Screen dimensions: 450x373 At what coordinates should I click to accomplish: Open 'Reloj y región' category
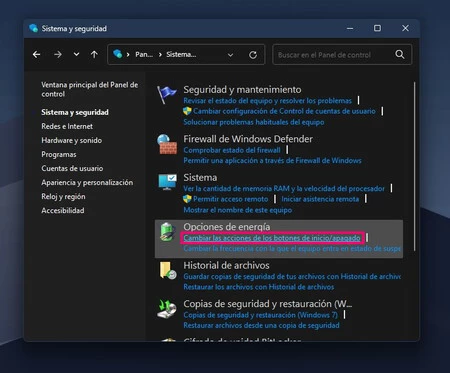[x=63, y=196]
